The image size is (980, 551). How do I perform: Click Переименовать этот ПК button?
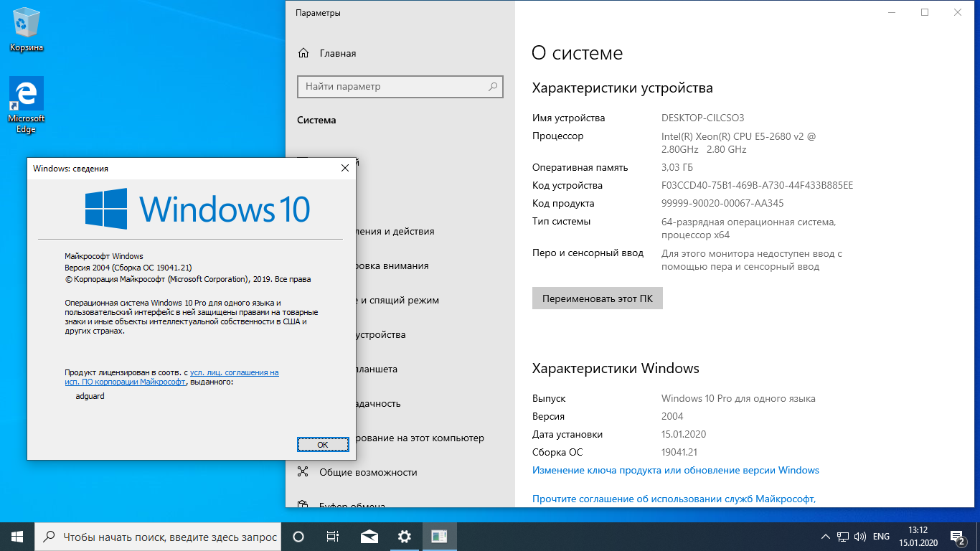(x=598, y=298)
